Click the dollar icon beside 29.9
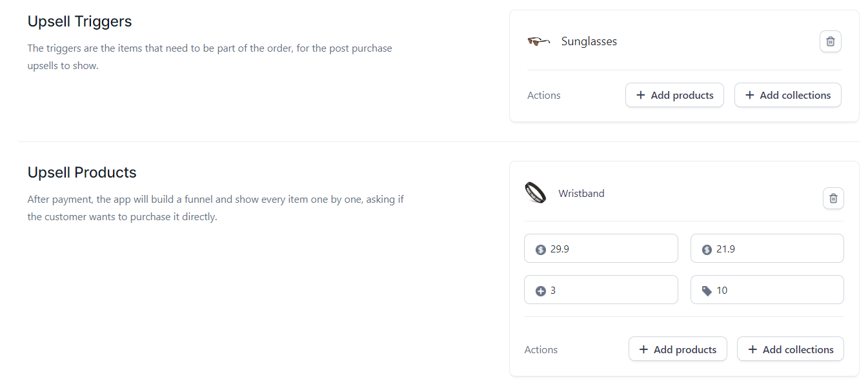Viewport: 868px width, 390px height. click(541, 249)
